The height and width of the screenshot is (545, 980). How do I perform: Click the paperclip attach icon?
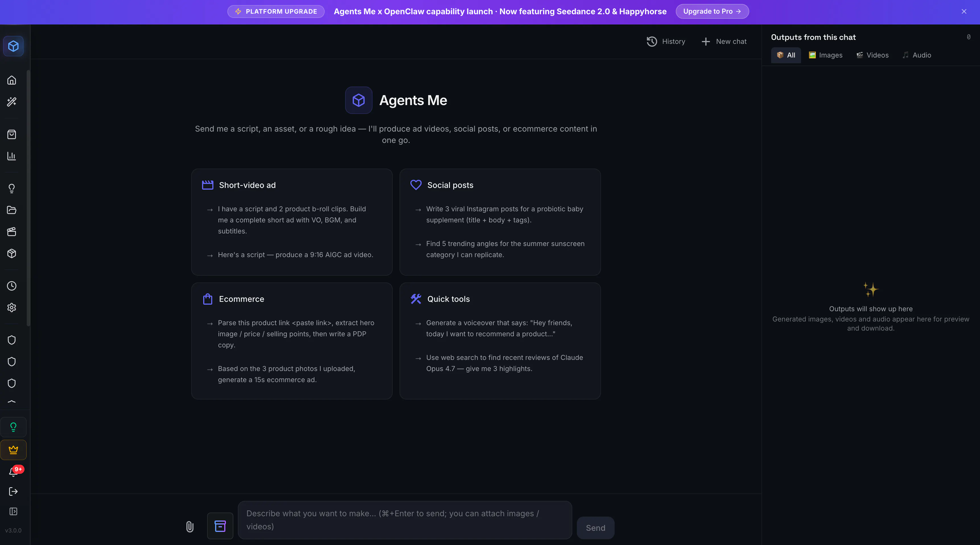190,527
